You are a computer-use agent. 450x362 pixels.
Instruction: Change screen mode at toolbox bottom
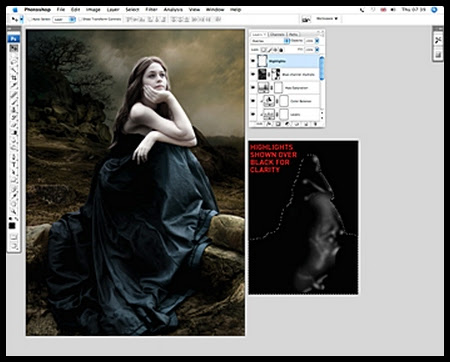tap(14, 245)
